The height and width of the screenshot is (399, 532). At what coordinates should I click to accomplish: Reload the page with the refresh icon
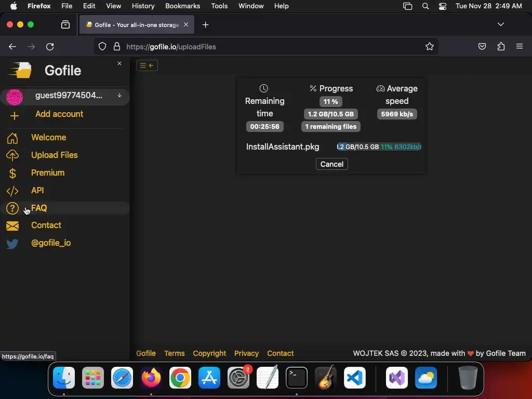50,47
